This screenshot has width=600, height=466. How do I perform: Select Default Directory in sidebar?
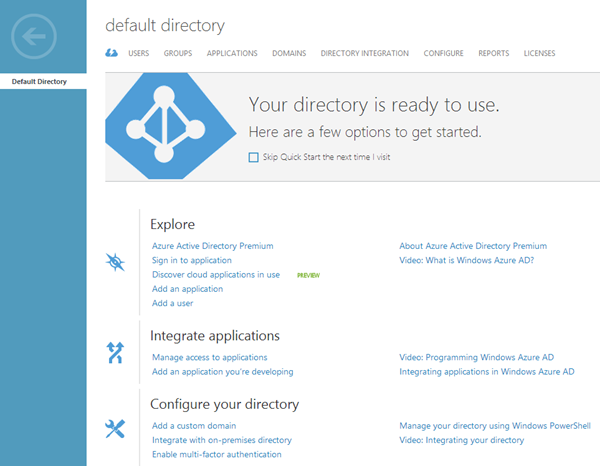coord(43,81)
